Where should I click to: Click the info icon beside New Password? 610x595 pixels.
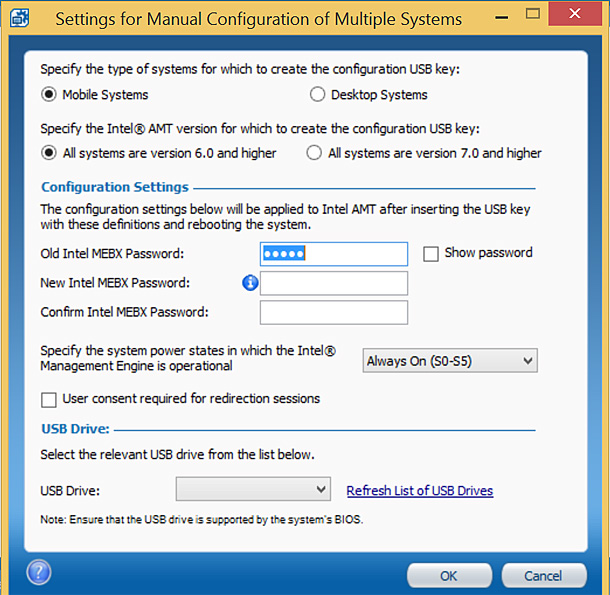point(250,283)
